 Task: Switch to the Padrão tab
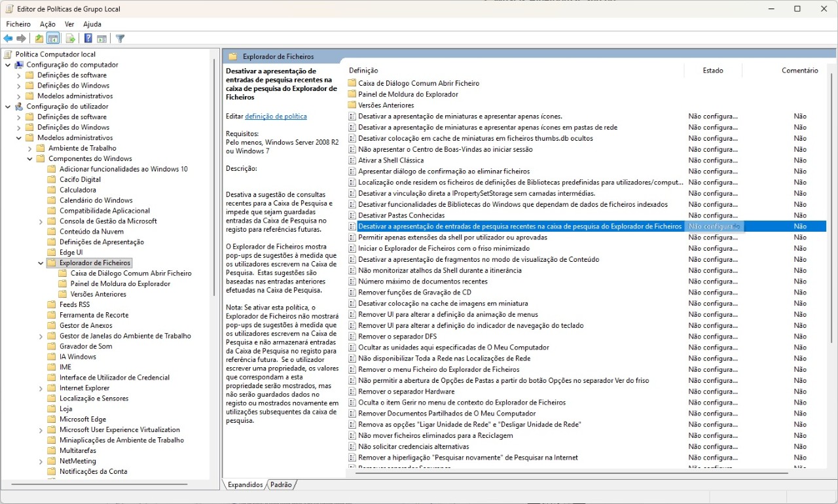(x=281, y=485)
